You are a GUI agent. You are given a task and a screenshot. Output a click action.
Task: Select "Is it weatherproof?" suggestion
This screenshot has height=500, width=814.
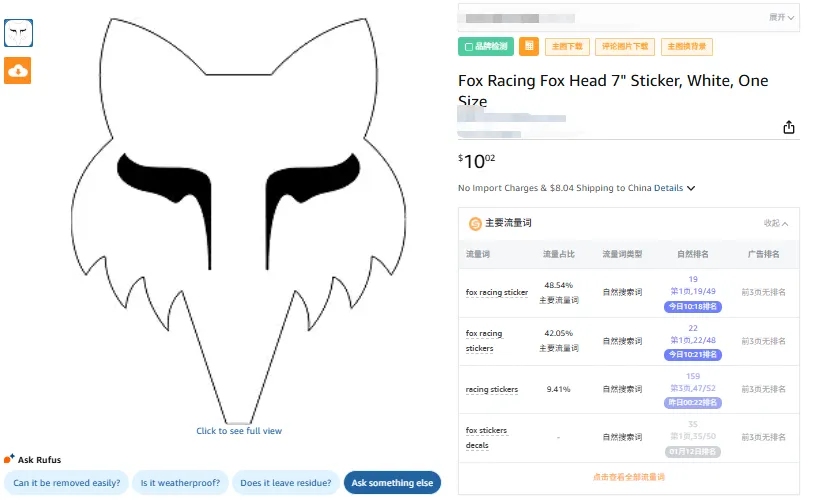[180, 483]
